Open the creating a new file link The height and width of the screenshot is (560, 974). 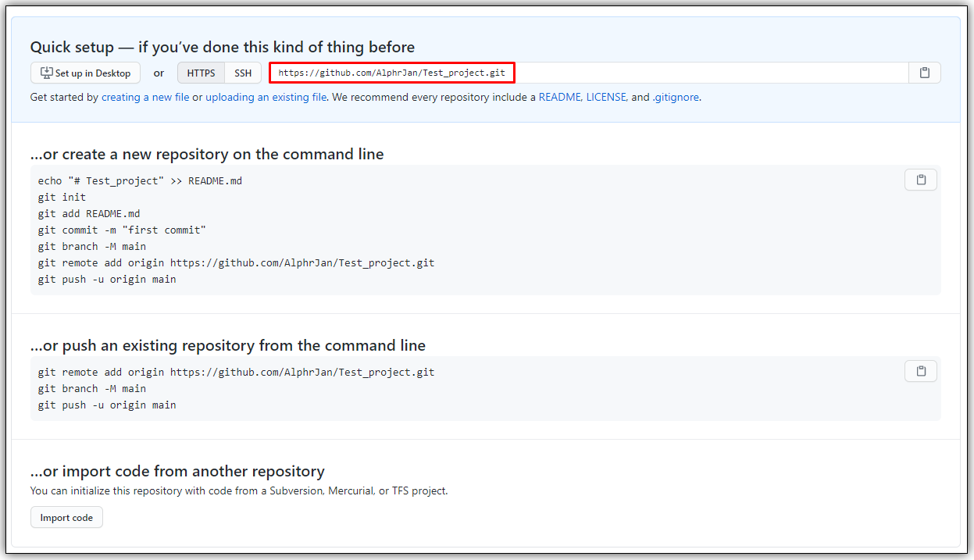(145, 98)
